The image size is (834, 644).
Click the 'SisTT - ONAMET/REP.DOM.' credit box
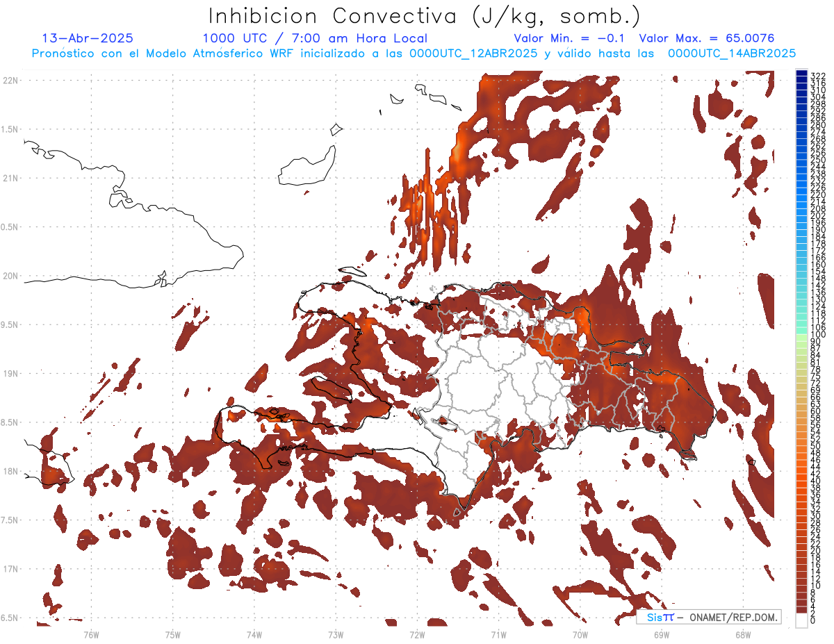(708, 617)
